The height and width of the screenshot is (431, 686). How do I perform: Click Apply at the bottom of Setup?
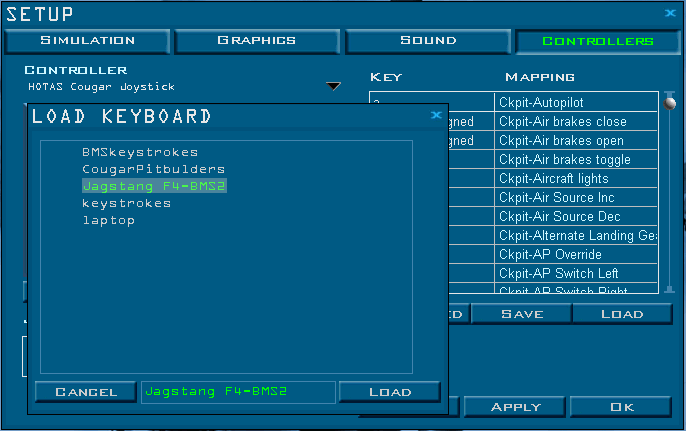(516, 407)
